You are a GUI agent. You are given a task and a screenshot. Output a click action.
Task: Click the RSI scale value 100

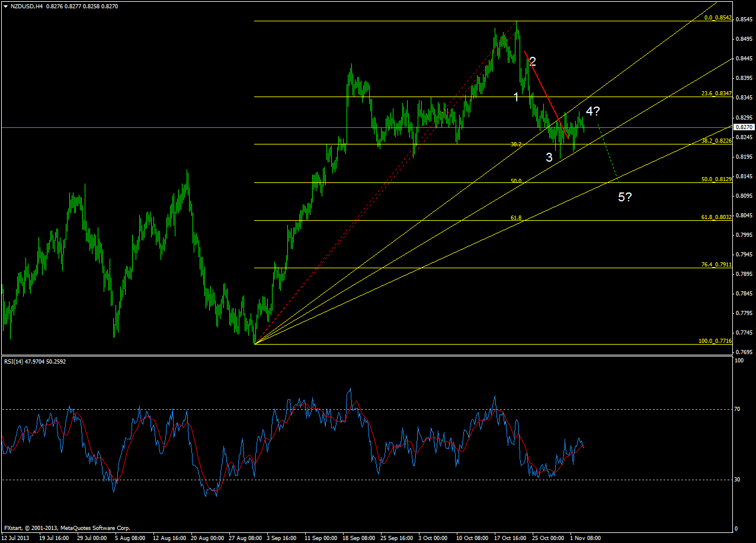click(x=741, y=361)
